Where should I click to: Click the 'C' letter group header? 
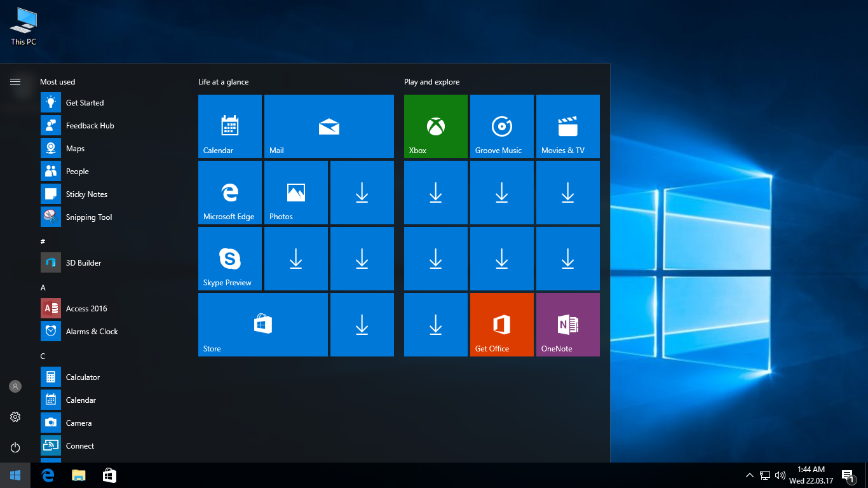click(x=43, y=356)
